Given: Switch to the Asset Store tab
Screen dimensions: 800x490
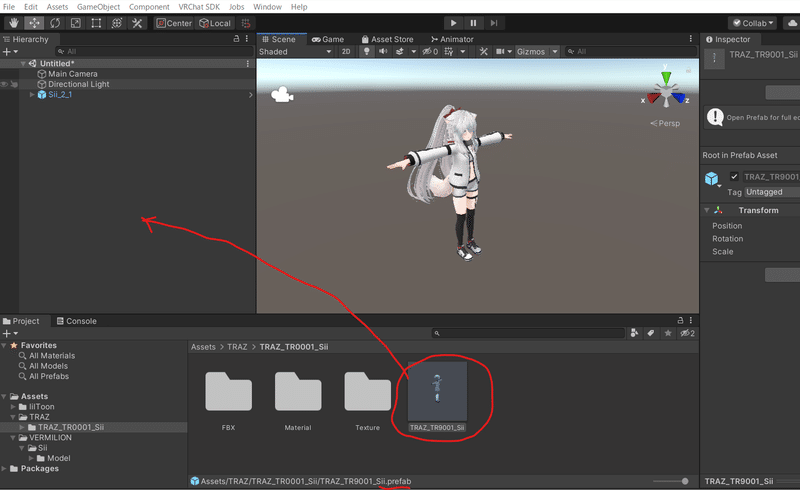Looking at the screenshot, I should 387,39.
